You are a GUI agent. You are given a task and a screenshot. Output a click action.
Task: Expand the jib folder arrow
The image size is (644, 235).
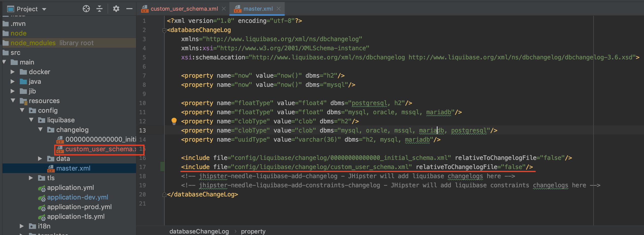pyautogui.click(x=12, y=91)
